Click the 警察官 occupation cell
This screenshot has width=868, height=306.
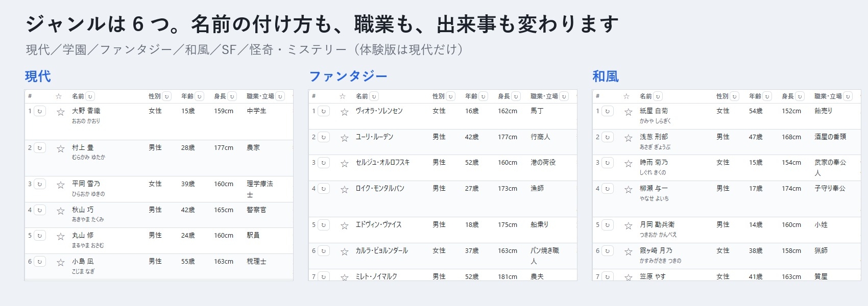tap(256, 210)
